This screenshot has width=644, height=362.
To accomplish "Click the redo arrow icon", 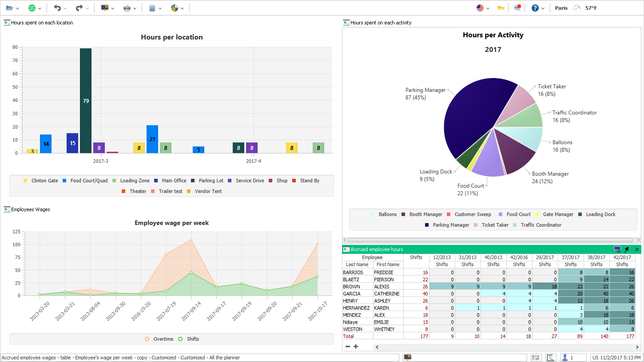I will (79, 8).
